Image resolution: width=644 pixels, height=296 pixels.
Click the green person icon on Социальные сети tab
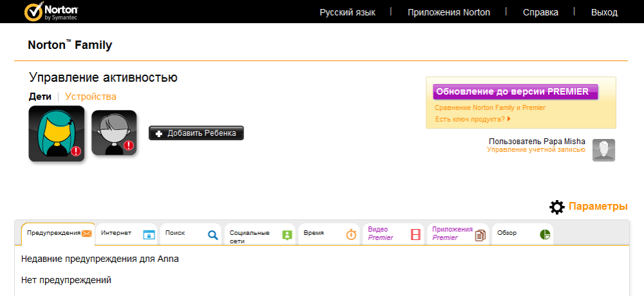287,236
